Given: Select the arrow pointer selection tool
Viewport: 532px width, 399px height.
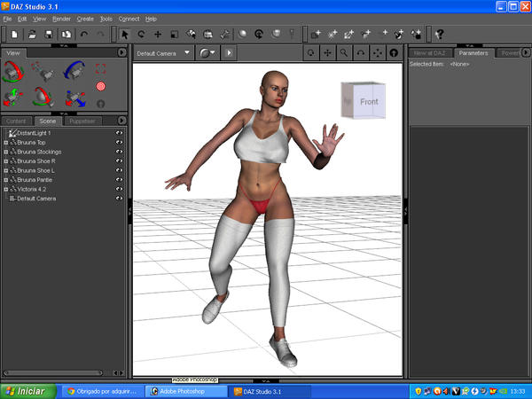Looking at the screenshot, I should tap(125, 35).
